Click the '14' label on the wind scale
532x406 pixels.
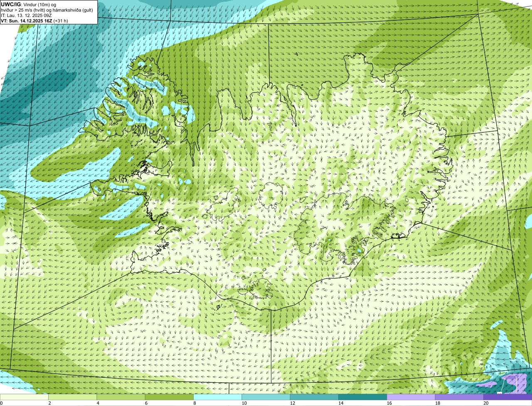(x=340, y=403)
